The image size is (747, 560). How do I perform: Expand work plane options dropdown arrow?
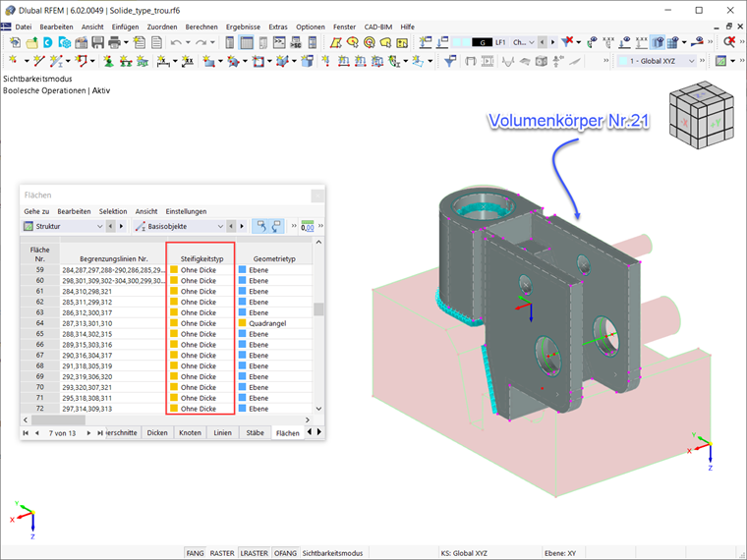pos(732,61)
